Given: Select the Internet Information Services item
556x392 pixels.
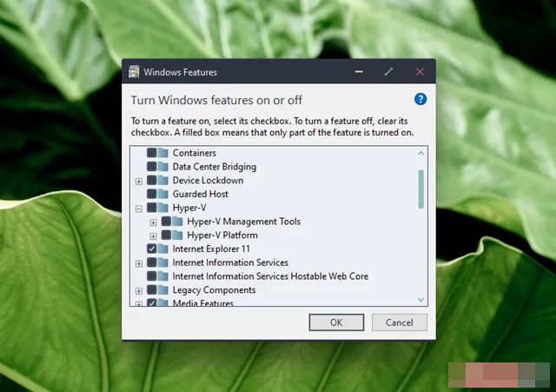Looking at the screenshot, I should (x=230, y=262).
